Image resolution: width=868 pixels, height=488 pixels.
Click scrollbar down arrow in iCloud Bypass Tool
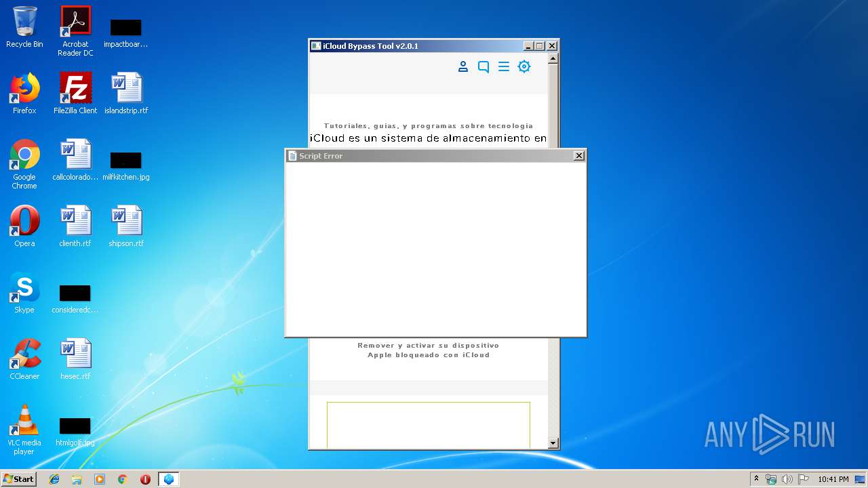pos(553,443)
